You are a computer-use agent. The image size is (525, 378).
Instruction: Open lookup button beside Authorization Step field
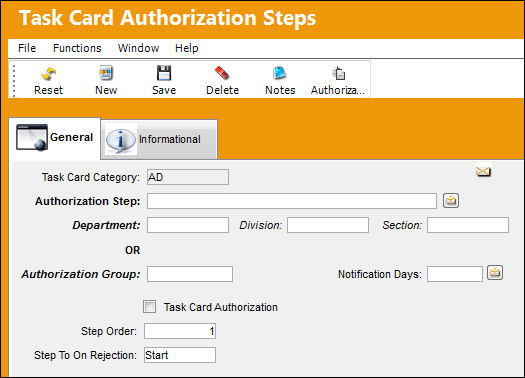click(451, 201)
